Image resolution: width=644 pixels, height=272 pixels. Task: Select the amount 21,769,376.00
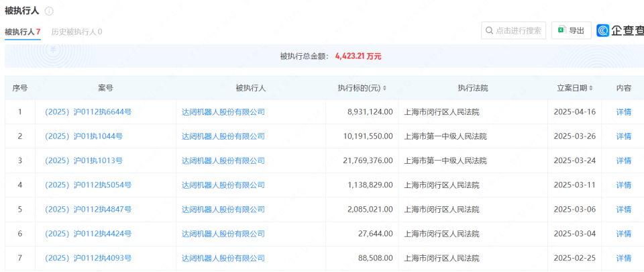(x=368, y=161)
